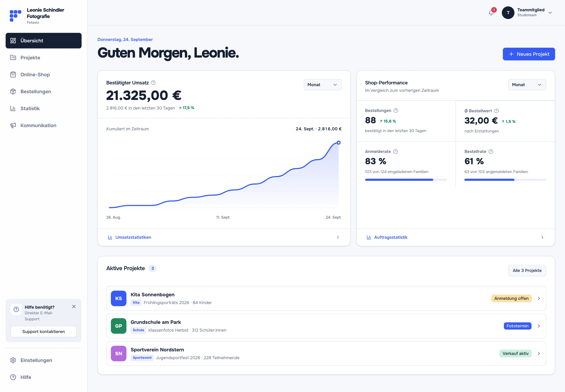This screenshot has height=392, width=565.
Task: Click the Teammitglied avatar circle
Action: pyautogui.click(x=508, y=13)
